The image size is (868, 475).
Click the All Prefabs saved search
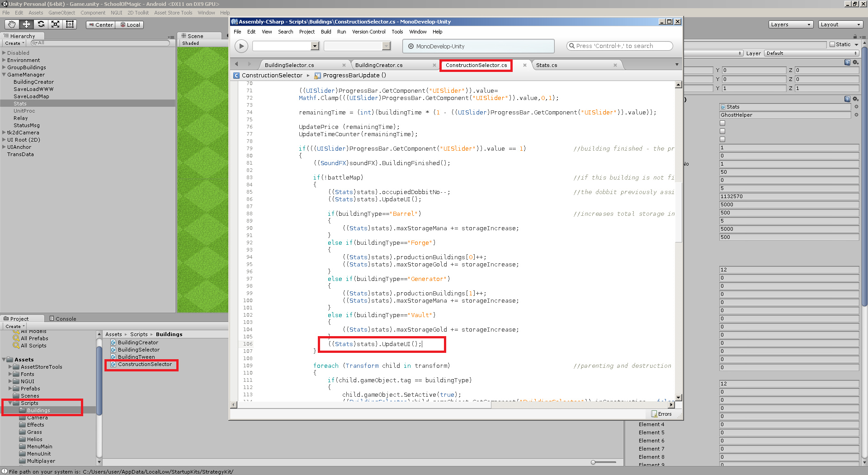(34, 338)
